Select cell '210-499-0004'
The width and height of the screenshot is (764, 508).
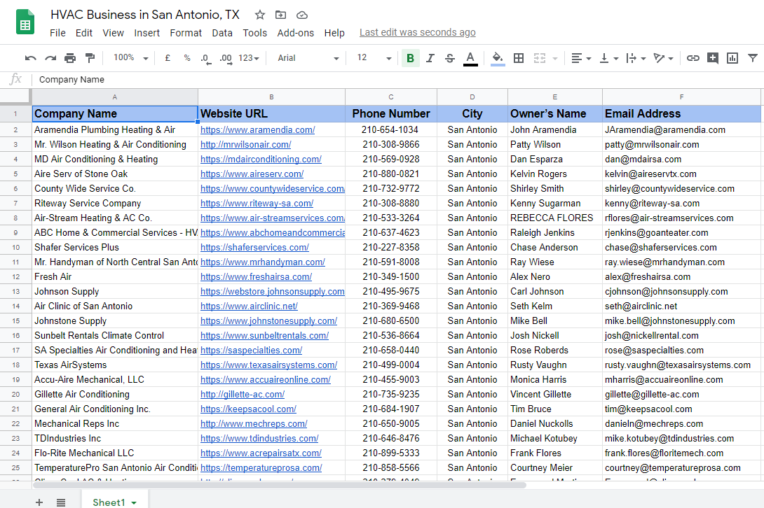(x=391, y=365)
